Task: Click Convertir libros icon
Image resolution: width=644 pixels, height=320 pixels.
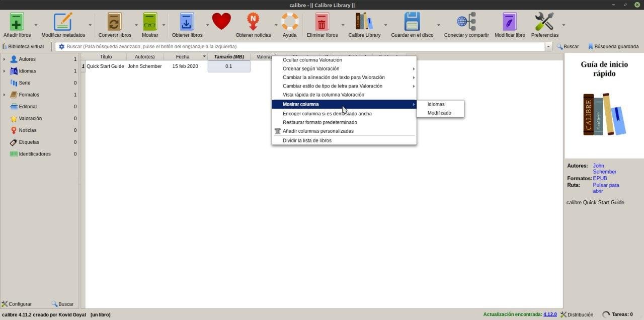Action: pyautogui.click(x=115, y=22)
